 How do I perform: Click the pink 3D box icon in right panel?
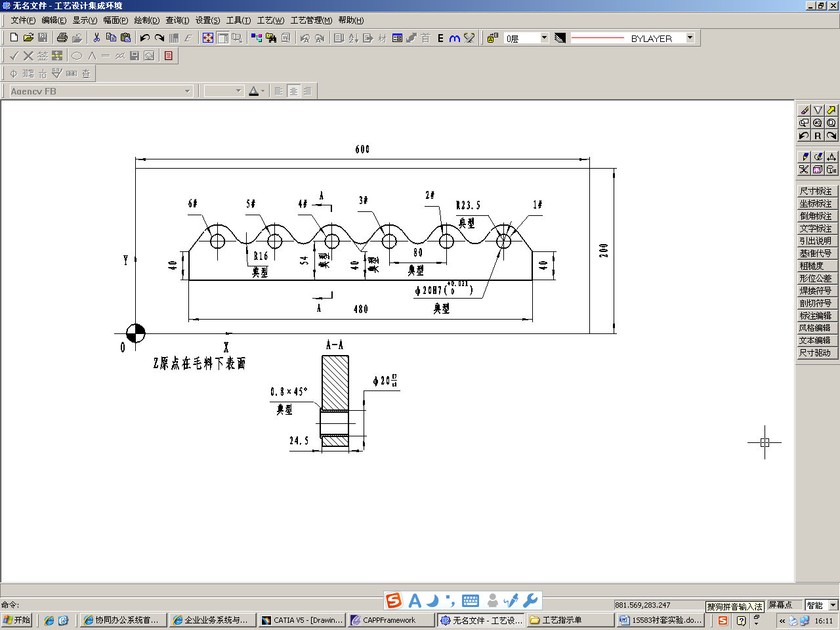click(818, 169)
